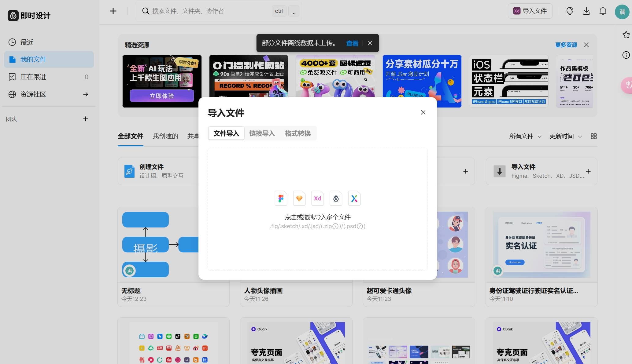
Task: Switch to 文件导入 tab
Action: [226, 133]
